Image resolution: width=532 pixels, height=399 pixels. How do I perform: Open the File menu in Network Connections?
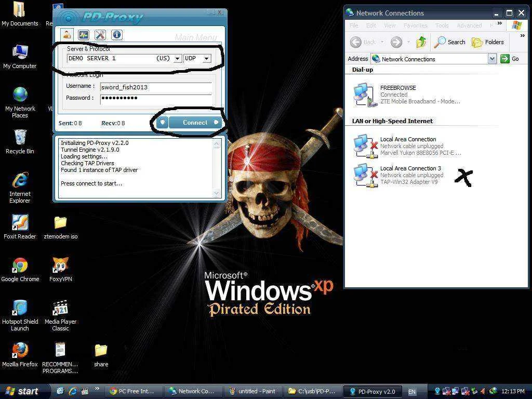pos(354,25)
